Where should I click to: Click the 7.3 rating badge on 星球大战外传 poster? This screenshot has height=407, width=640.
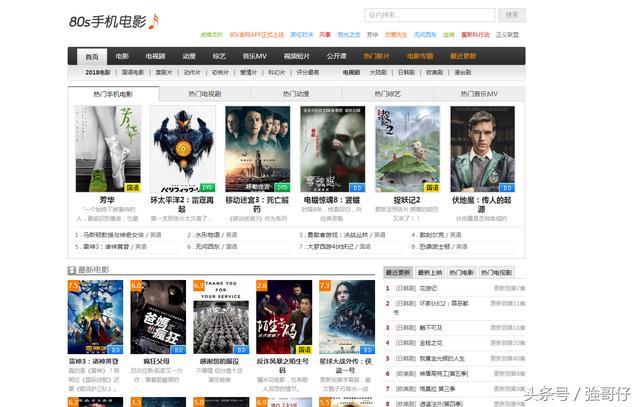[x=325, y=285]
